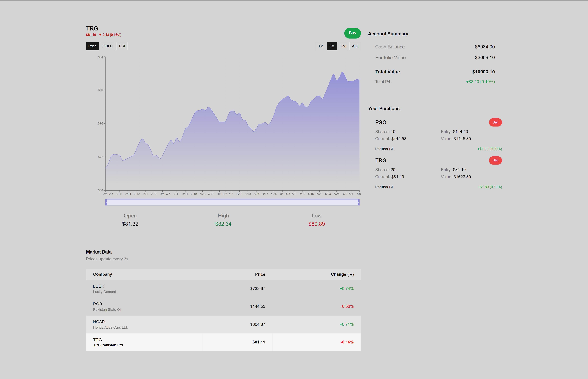The height and width of the screenshot is (379, 588).
Task: Click TRG position P/L +$1.80 (0.11%)
Action: click(x=490, y=187)
